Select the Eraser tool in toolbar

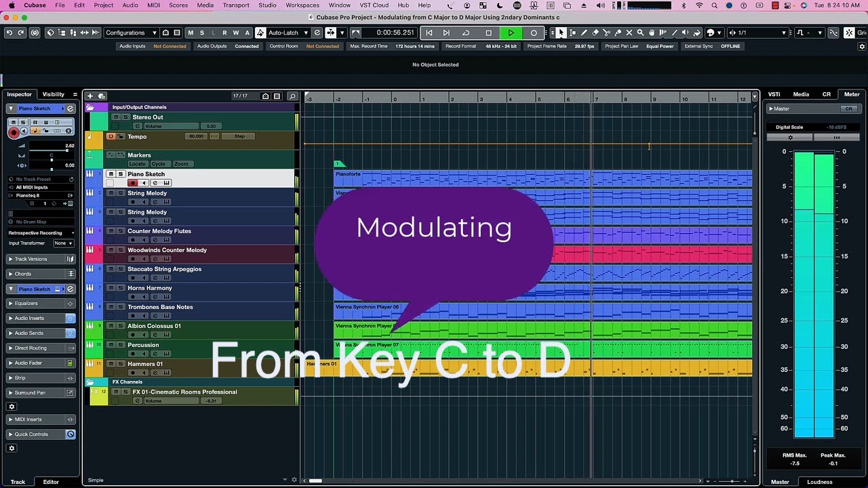(x=595, y=33)
